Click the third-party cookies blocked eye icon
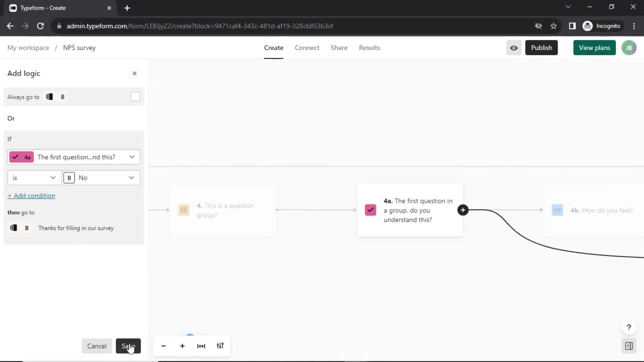The width and height of the screenshot is (644, 362). [538, 26]
